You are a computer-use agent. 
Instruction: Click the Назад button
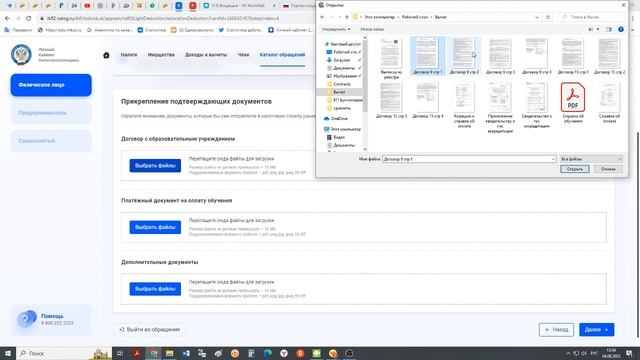tap(556, 329)
